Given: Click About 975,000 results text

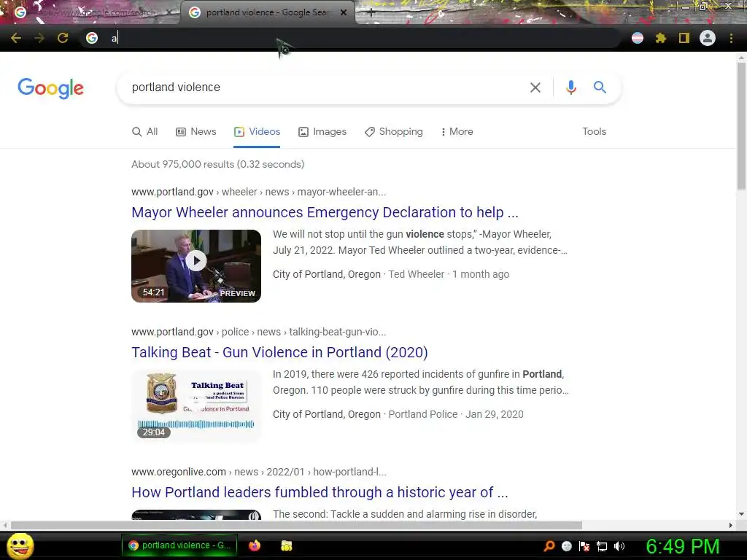Looking at the screenshot, I should pos(217,164).
